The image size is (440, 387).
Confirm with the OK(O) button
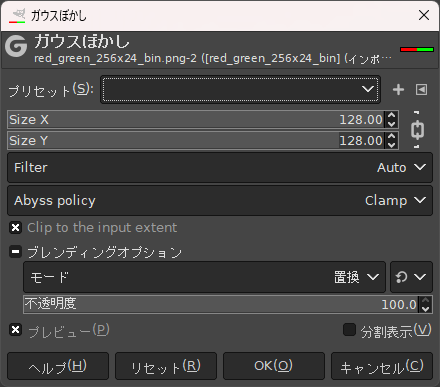(274, 366)
